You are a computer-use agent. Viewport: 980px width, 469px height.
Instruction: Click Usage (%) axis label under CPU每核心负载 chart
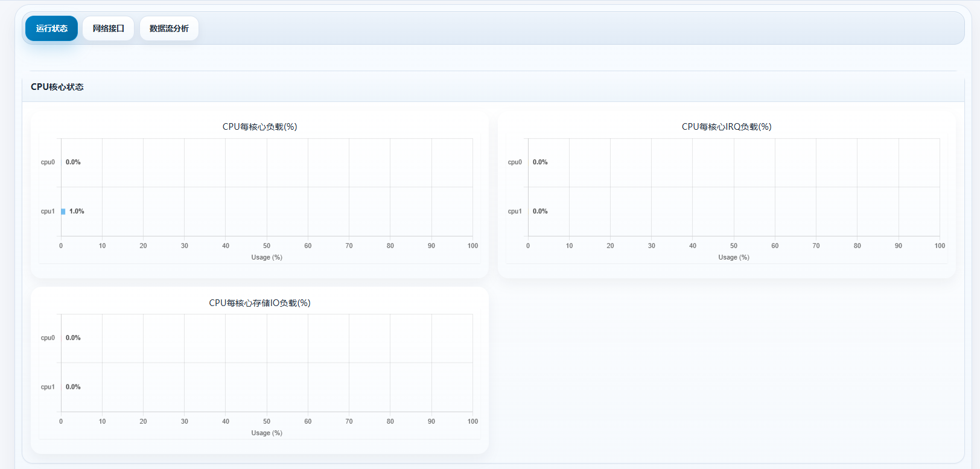click(267, 257)
